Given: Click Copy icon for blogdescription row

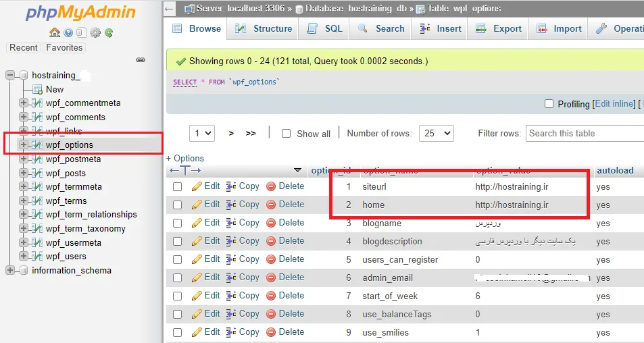Looking at the screenshot, I should point(231,241).
